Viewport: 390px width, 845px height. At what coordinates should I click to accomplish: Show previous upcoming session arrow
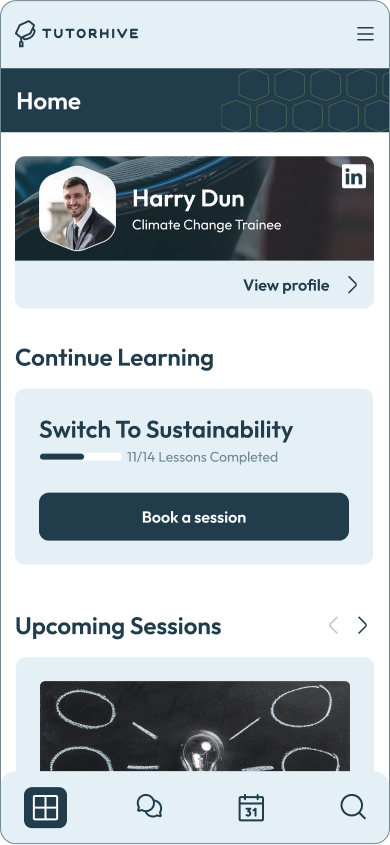coord(333,625)
